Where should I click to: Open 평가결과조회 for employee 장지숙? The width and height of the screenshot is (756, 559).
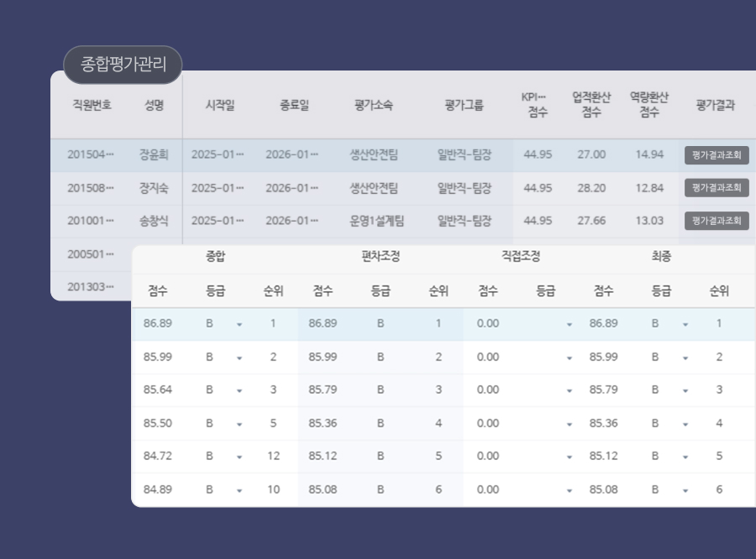click(718, 188)
